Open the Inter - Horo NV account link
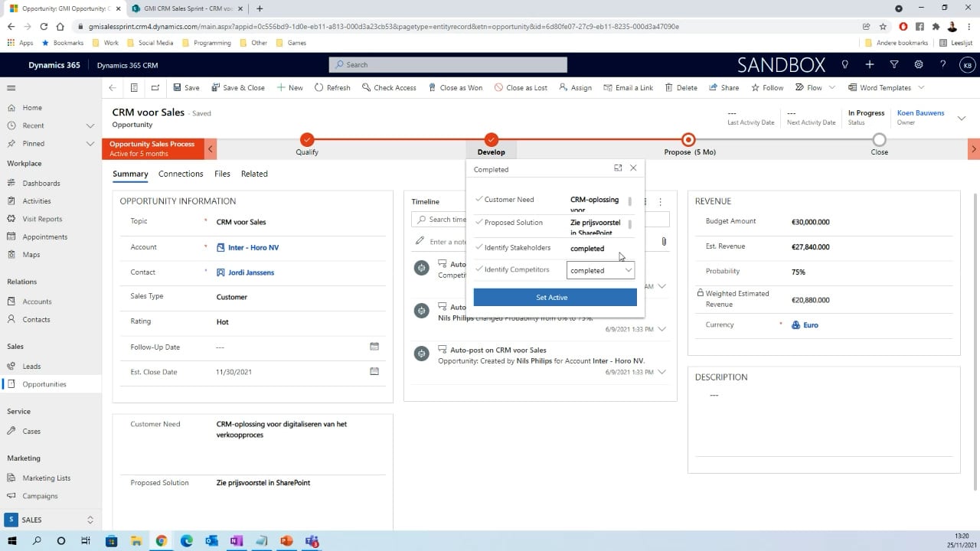This screenshot has height=551, width=980. coord(253,247)
